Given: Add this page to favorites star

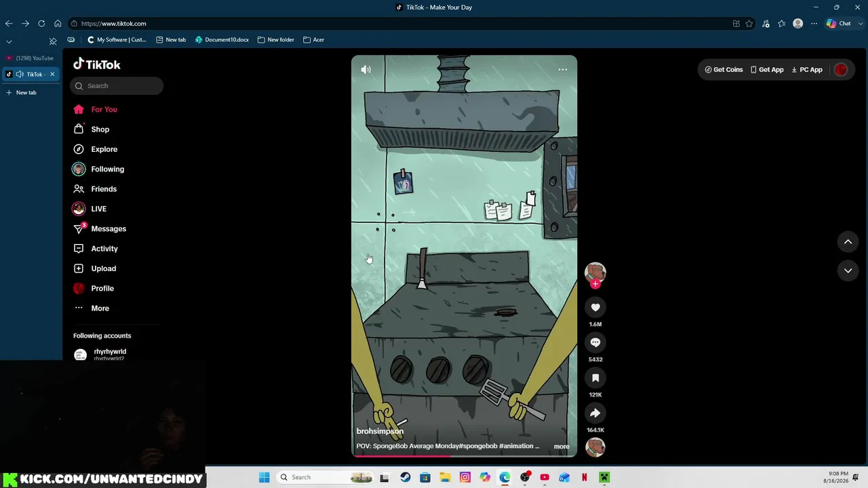Looking at the screenshot, I should 749,24.
